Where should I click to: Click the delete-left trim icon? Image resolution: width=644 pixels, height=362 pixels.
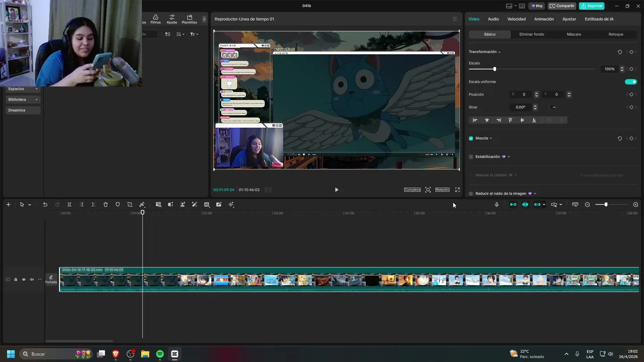point(82,205)
